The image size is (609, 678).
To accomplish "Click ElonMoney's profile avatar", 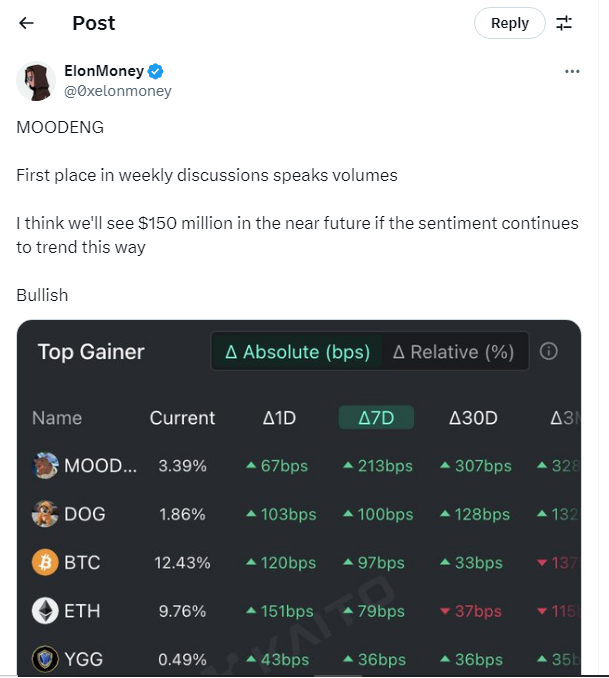I will (x=35, y=81).
